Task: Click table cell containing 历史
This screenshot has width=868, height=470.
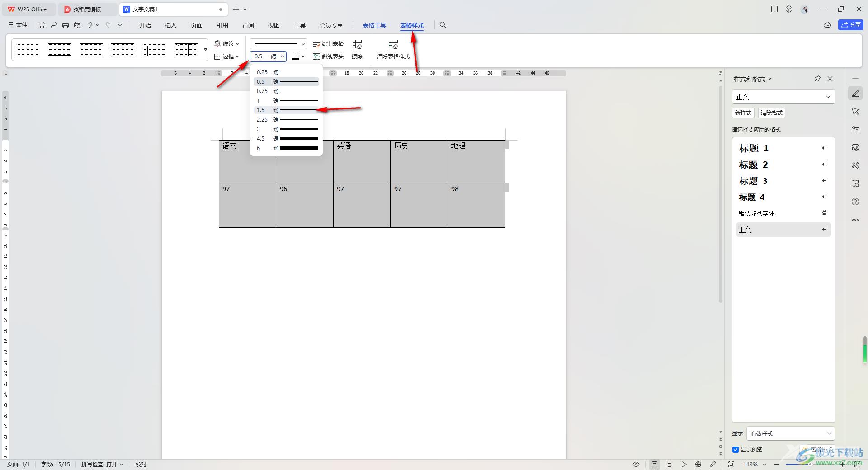Action: click(419, 162)
